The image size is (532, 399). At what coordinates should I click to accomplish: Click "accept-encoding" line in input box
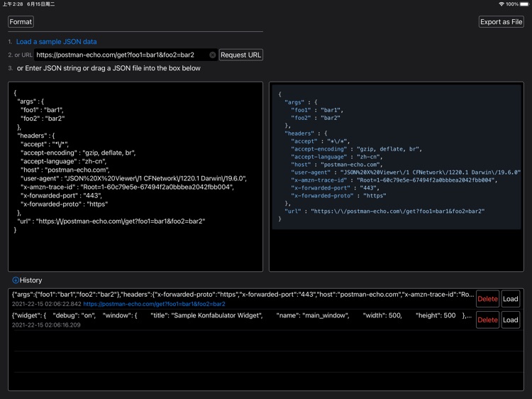pos(78,153)
